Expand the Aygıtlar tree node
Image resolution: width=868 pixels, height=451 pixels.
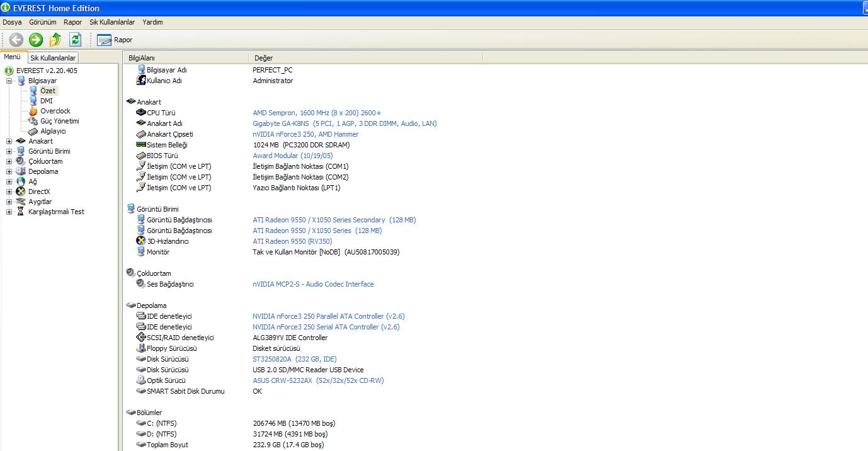[9, 202]
